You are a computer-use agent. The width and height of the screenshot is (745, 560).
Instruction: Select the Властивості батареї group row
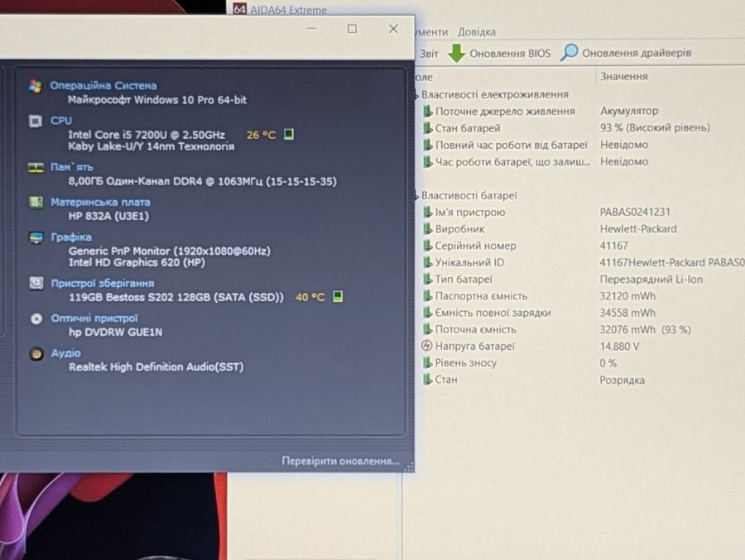coord(469,196)
